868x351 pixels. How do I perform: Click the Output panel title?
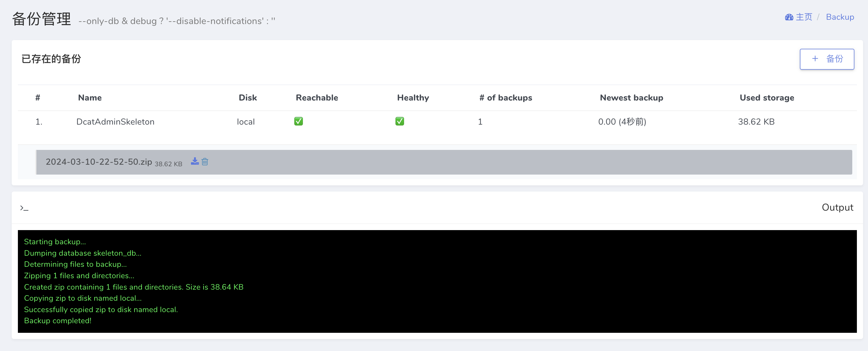tap(837, 207)
